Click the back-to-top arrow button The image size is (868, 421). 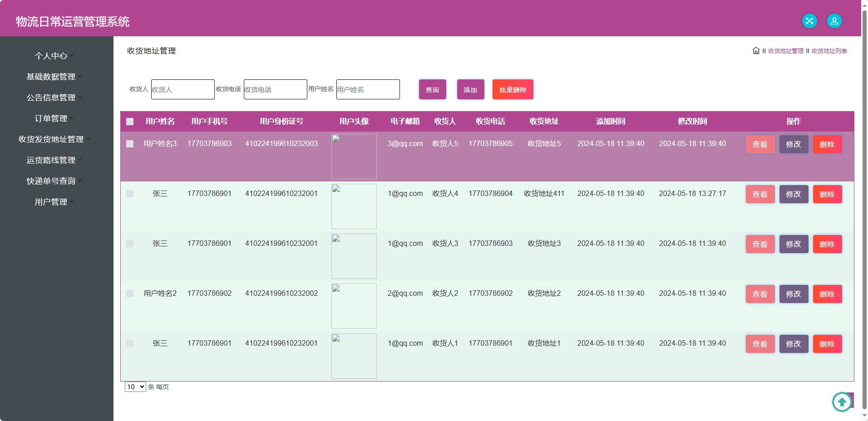841,402
